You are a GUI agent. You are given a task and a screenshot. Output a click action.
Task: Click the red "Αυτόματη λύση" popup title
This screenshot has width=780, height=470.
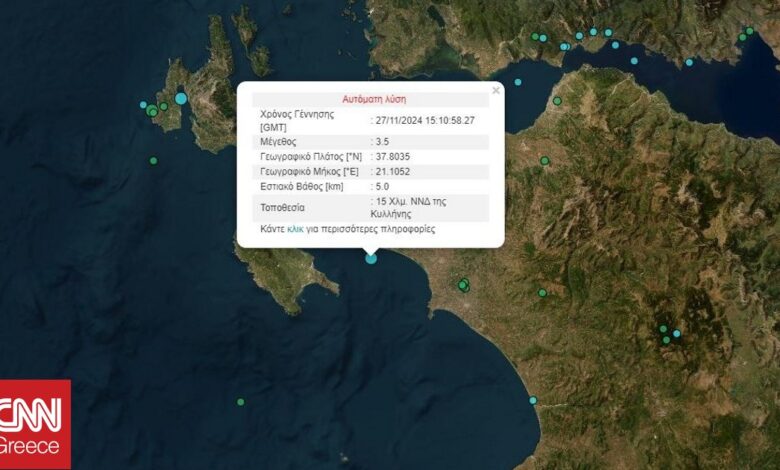coord(370,100)
